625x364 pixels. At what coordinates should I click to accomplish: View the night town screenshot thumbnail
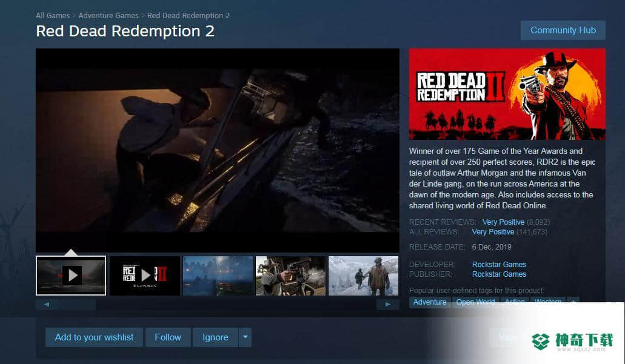218,276
